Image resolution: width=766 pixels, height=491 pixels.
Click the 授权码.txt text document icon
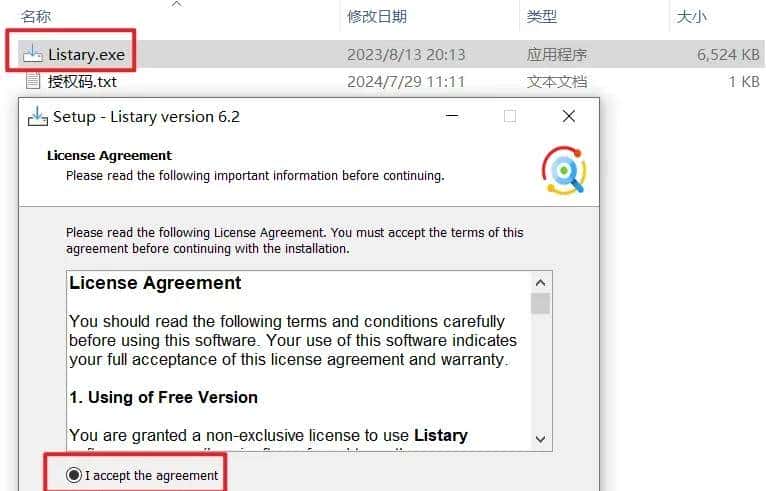pyautogui.click(x=33, y=81)
